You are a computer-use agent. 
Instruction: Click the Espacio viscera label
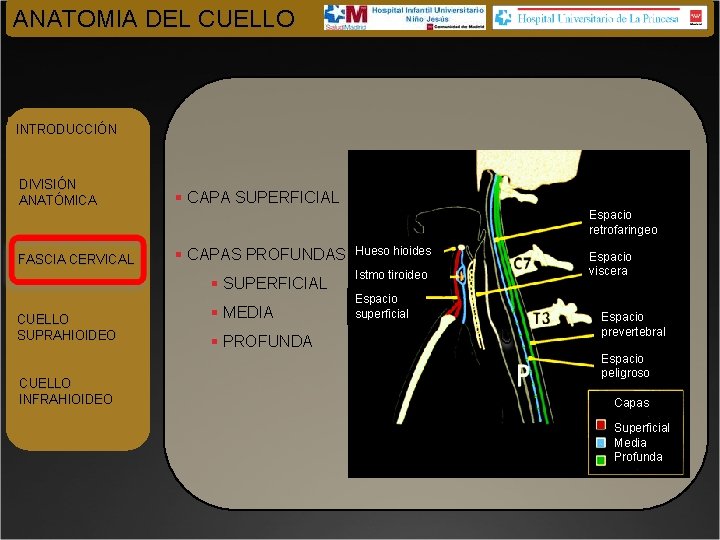pyautogui.click(x=610, y=264)
